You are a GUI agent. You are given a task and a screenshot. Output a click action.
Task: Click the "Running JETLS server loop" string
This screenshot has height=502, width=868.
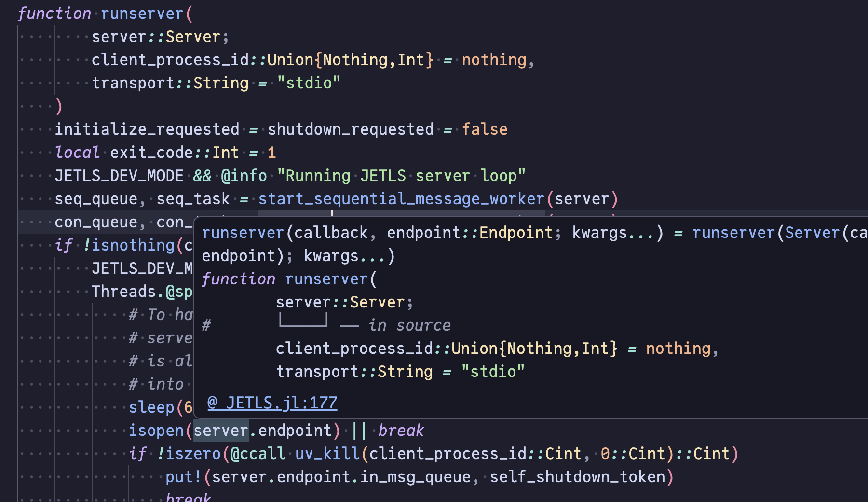pos(401,176)
